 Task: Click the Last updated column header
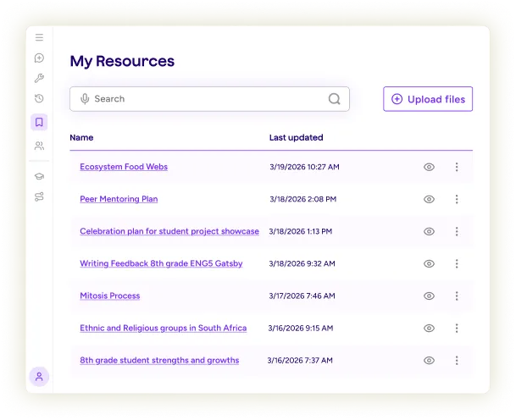pyautogui.click(x=297, y=137)
